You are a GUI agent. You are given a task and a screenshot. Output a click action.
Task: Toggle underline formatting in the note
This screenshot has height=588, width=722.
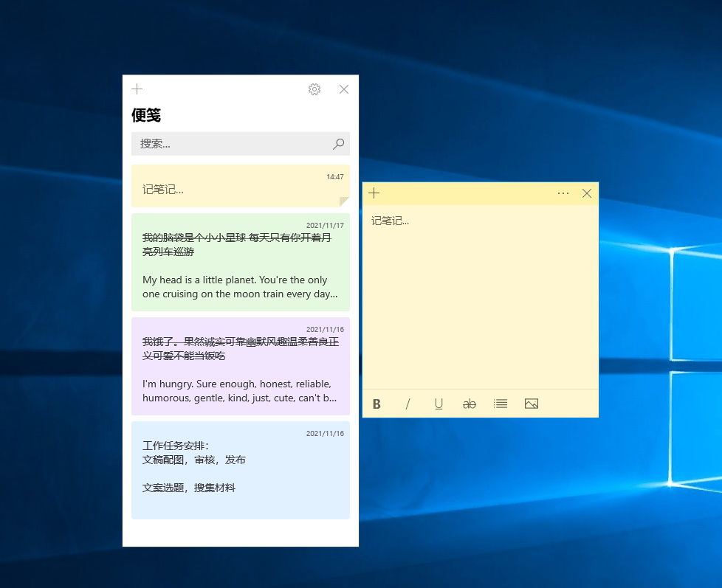439,404
